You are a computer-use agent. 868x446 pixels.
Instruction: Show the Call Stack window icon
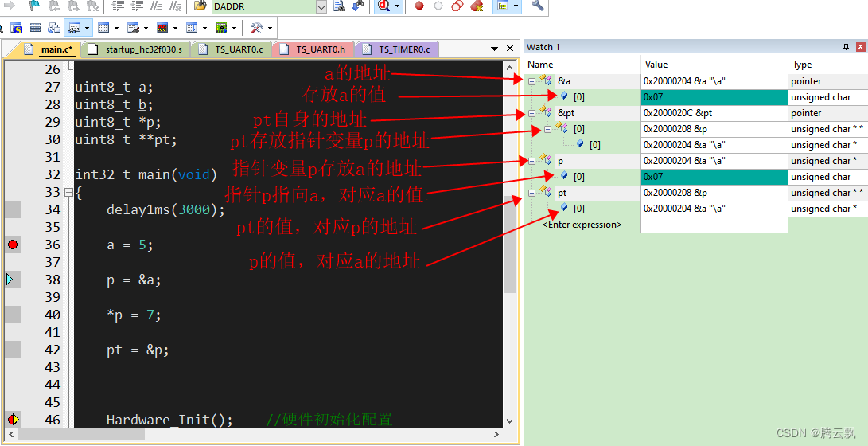click(54, 28)
